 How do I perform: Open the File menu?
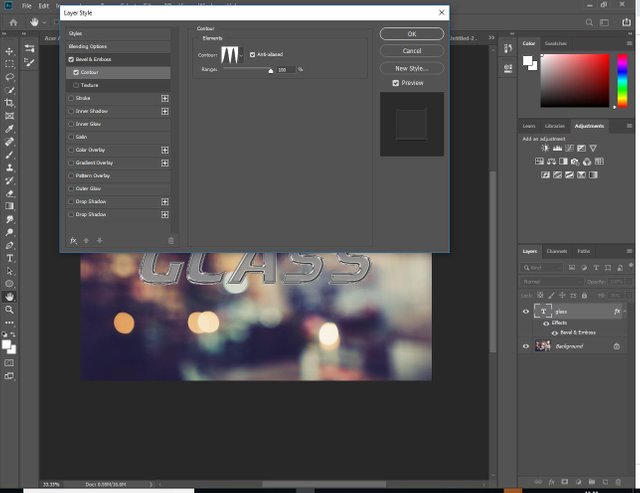pos(27,6)
